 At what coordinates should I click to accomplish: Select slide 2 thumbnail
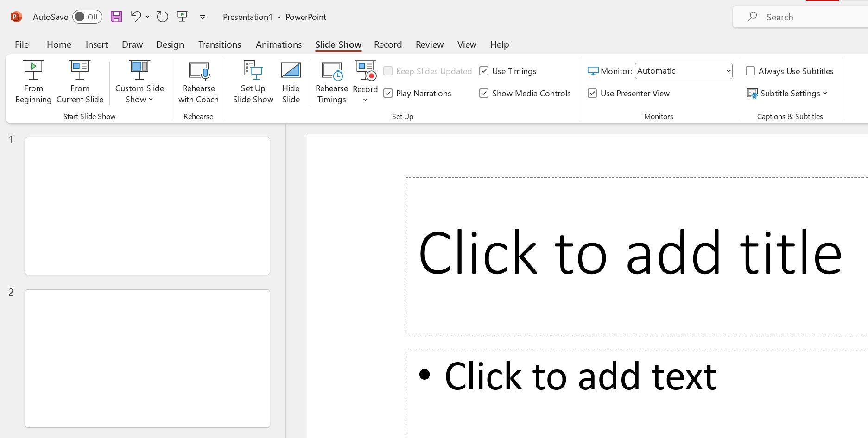147,358
